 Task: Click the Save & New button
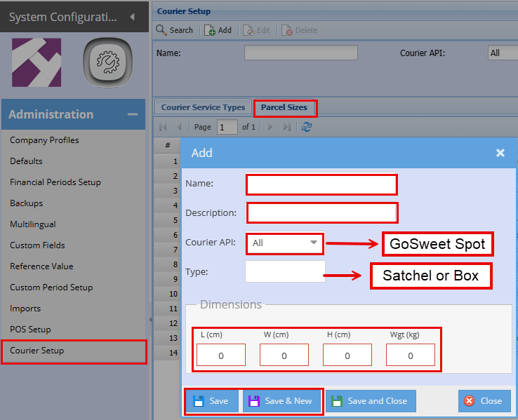(281, 401)
